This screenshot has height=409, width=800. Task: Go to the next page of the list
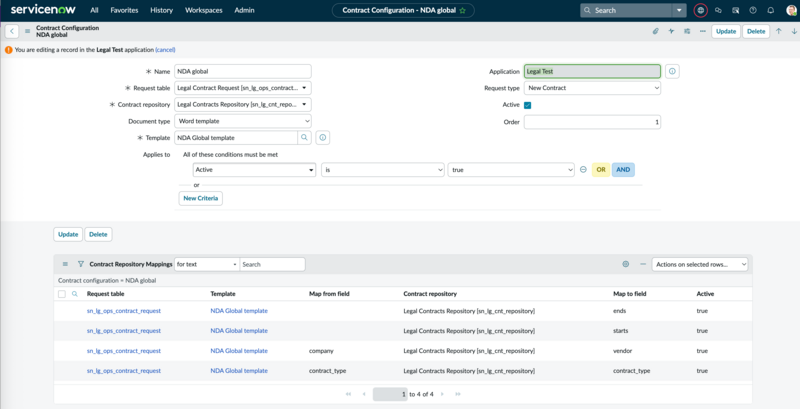[x=442, y=394]
